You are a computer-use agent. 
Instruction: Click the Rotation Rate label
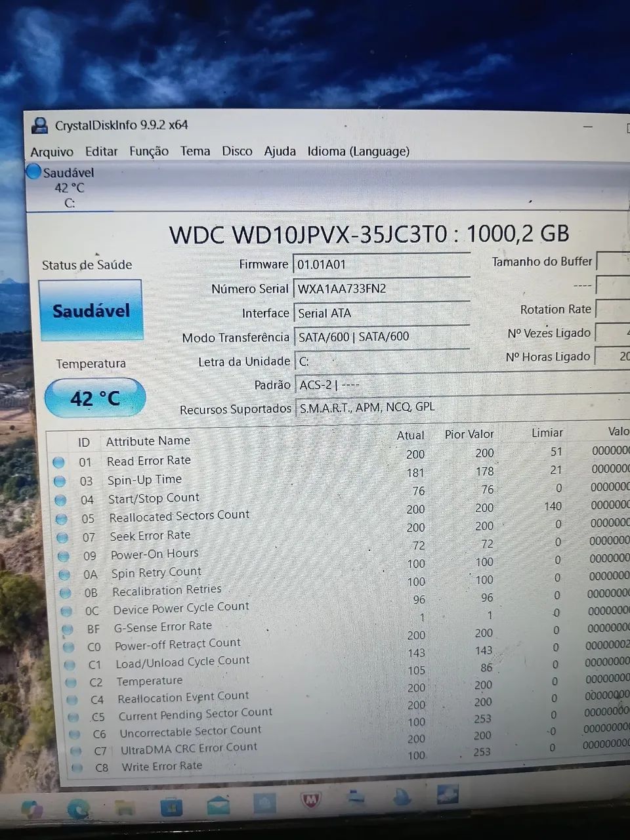click(555, 309)
